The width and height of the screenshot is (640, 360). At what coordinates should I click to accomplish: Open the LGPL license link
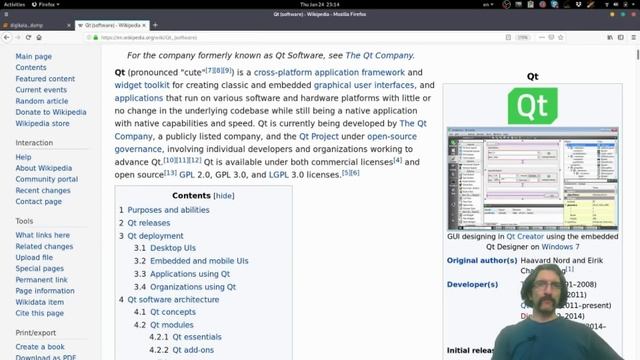(x=278, y=175)
